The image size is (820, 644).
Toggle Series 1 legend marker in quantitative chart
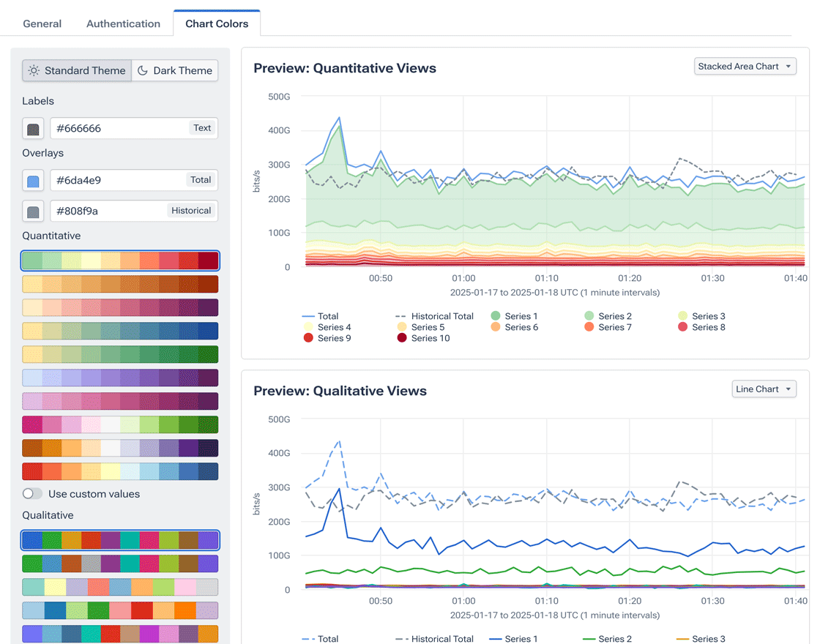pos(496,316)
